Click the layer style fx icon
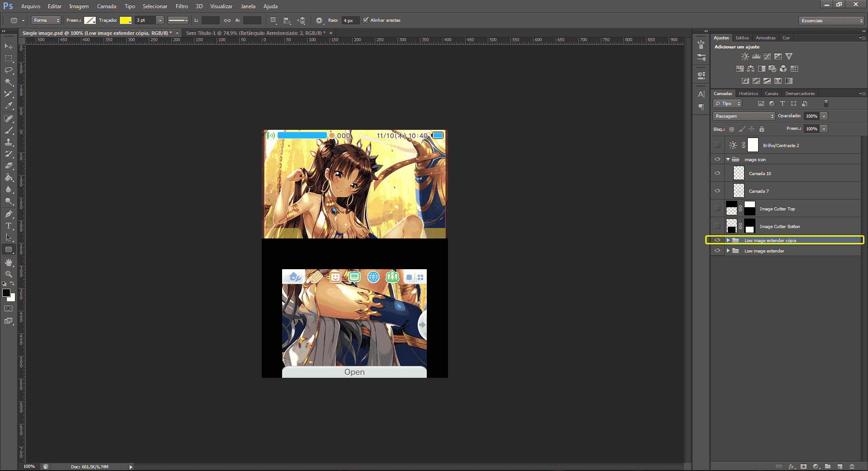The height and width of the screenshot is (471, 868). tap(792, 466)
